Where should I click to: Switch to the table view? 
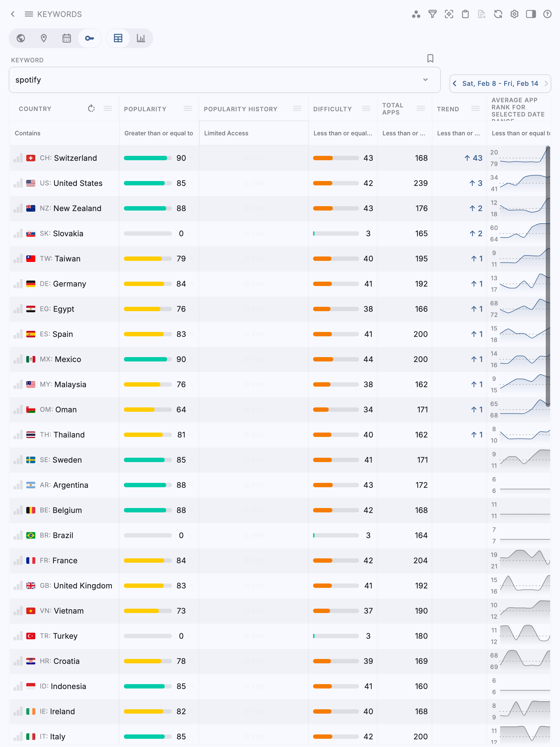point(118,38)
